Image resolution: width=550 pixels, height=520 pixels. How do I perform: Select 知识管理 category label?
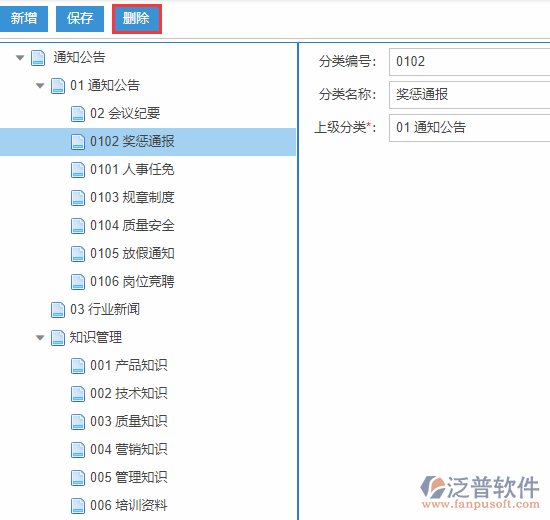[96, 337]
